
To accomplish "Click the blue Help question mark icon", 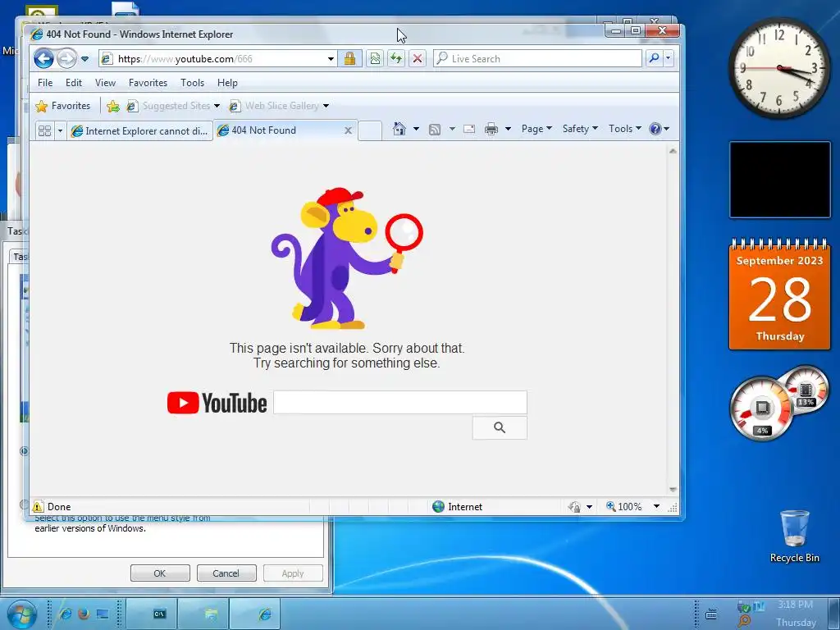I will (x=655, y=129).
